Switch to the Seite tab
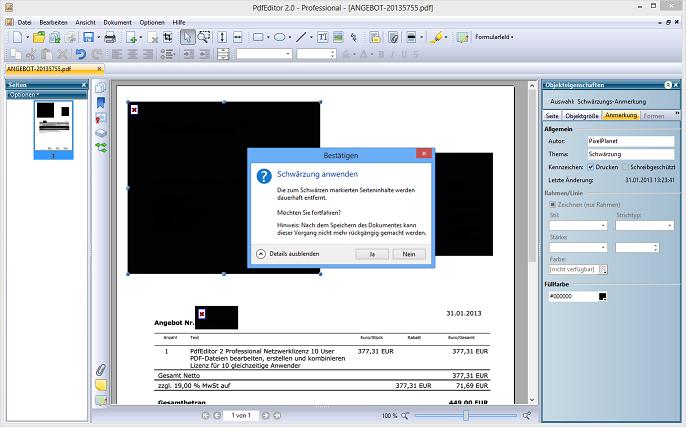 pos(552,116)
